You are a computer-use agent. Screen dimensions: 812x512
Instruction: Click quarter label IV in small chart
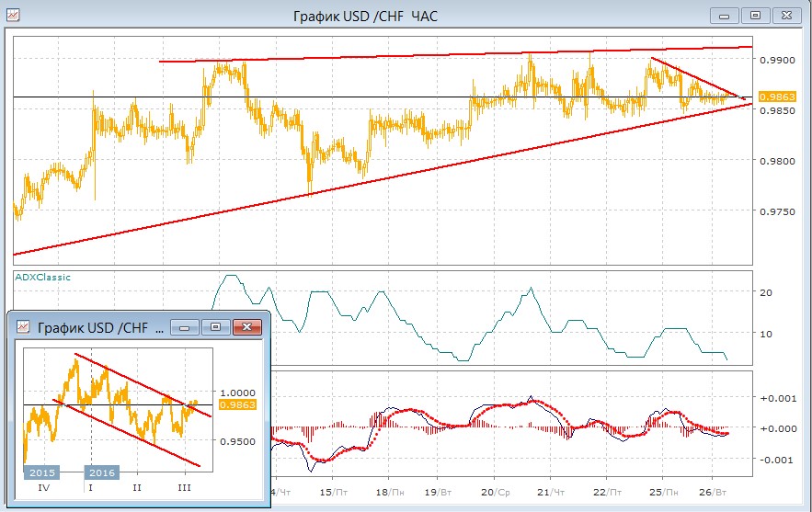(x=44, y=488)
